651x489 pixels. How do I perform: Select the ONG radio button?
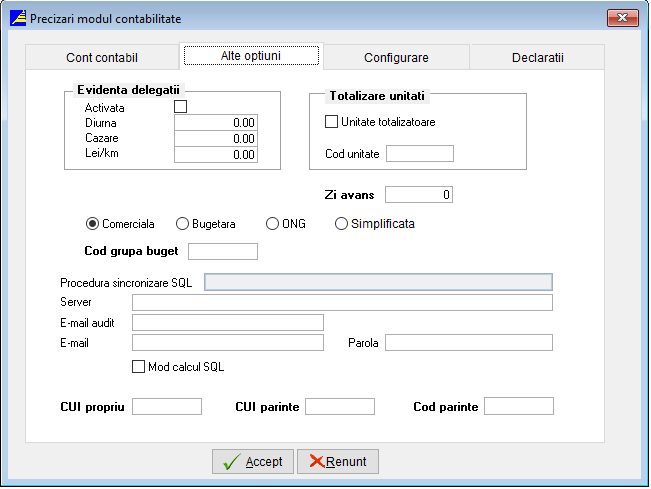(272, 224)
